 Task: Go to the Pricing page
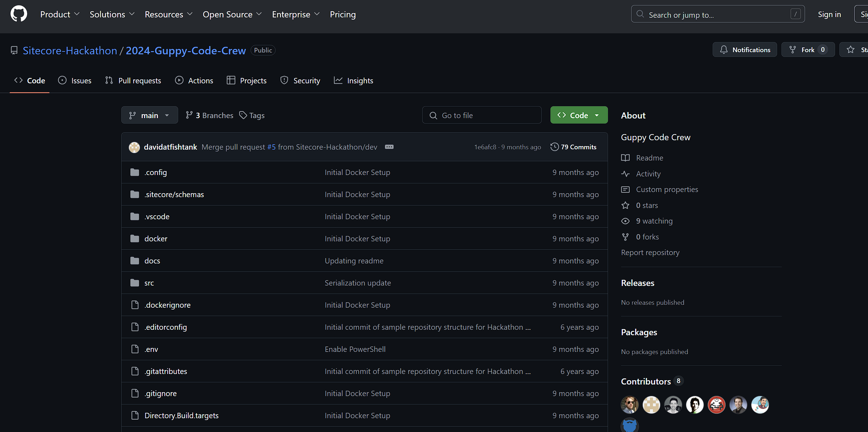pos(343,14)
